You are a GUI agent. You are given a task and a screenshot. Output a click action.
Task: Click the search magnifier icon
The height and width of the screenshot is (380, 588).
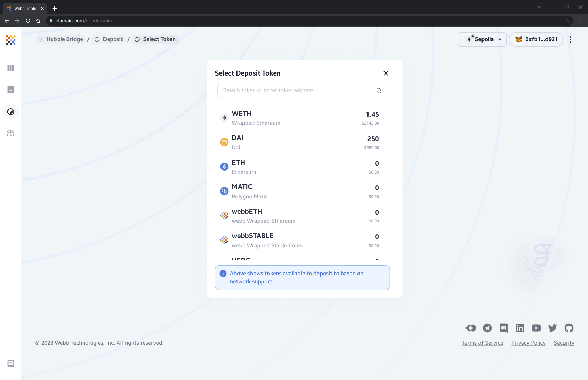pyautogui.click(x=379, y=90)
